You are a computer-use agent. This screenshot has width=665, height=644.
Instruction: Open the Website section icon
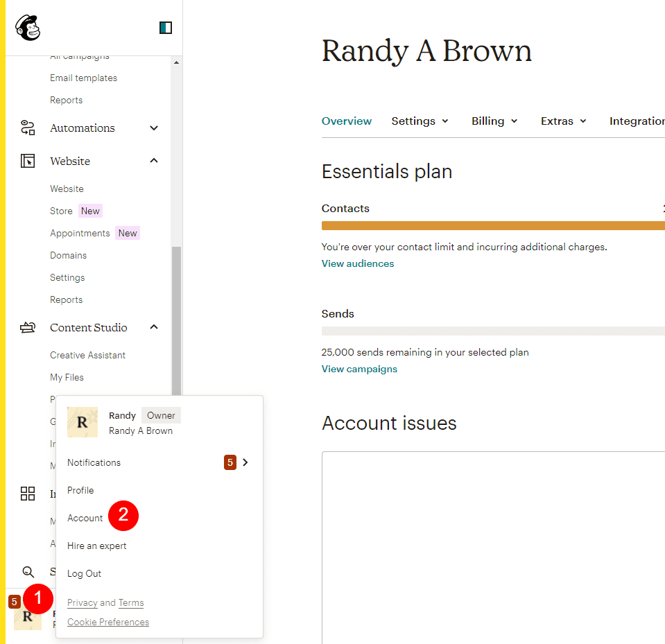coord(28,161)
